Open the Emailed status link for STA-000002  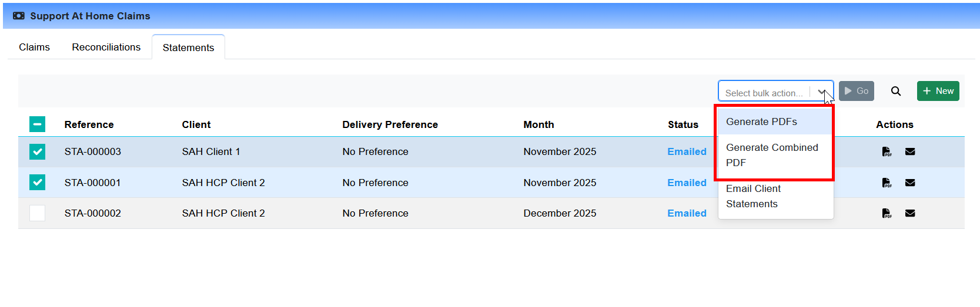[x=687, y=213]
